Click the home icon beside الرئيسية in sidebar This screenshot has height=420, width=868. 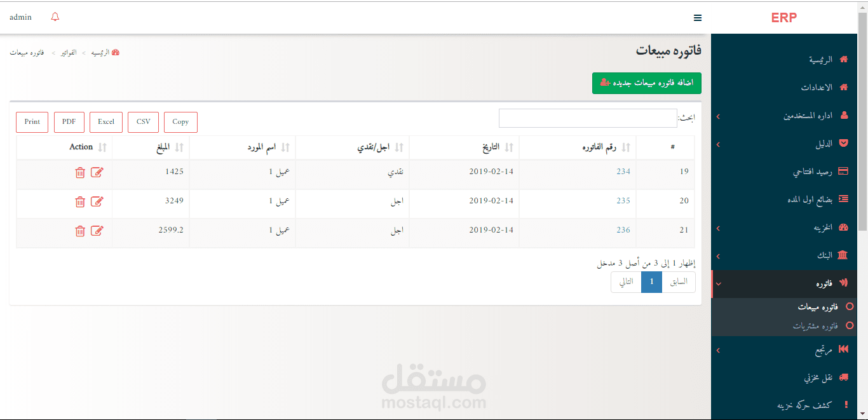pos(844,59)
